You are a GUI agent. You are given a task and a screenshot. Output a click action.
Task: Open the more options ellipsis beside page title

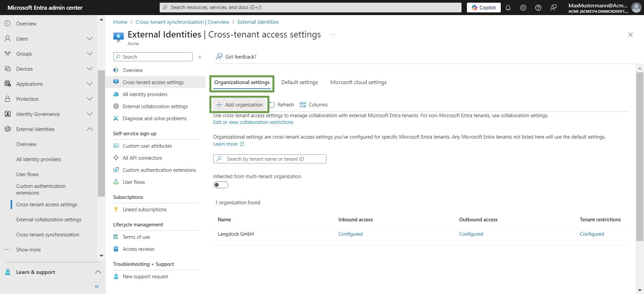333,34
